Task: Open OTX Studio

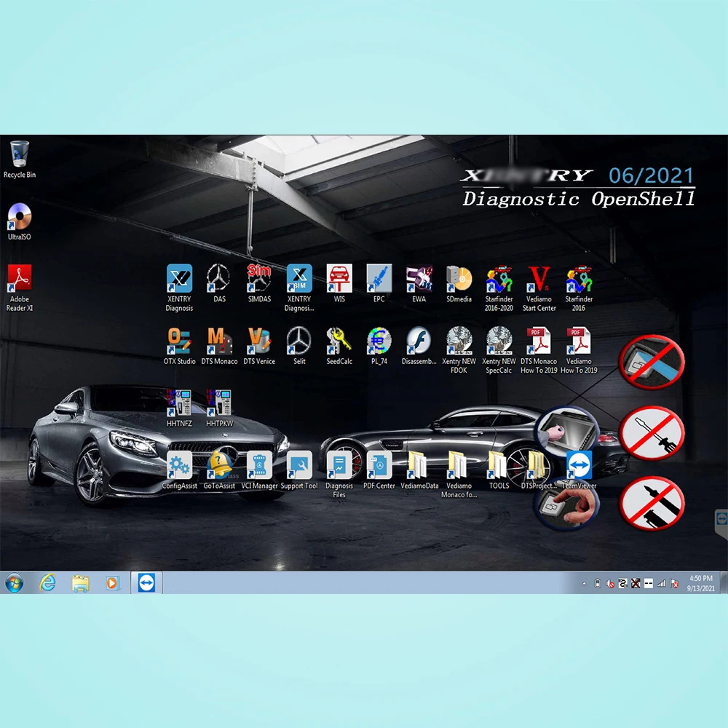Action: 179,345
